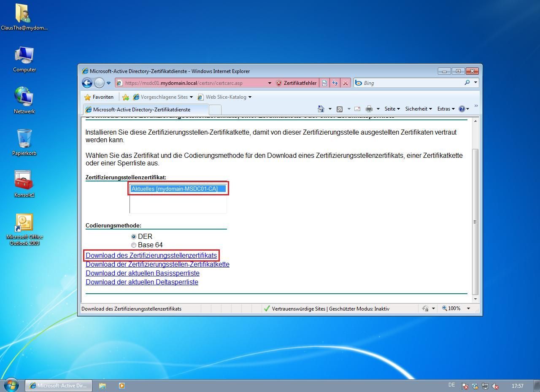This screenshot has height=392, width=540.
Task: Open the Favoriten favorites panel
Action: [x=99, y=97]
